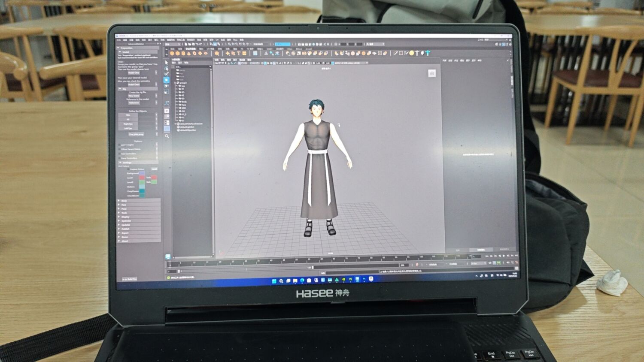
Task: Click the polygon cone shelf icon
Action: click(189, 54)
